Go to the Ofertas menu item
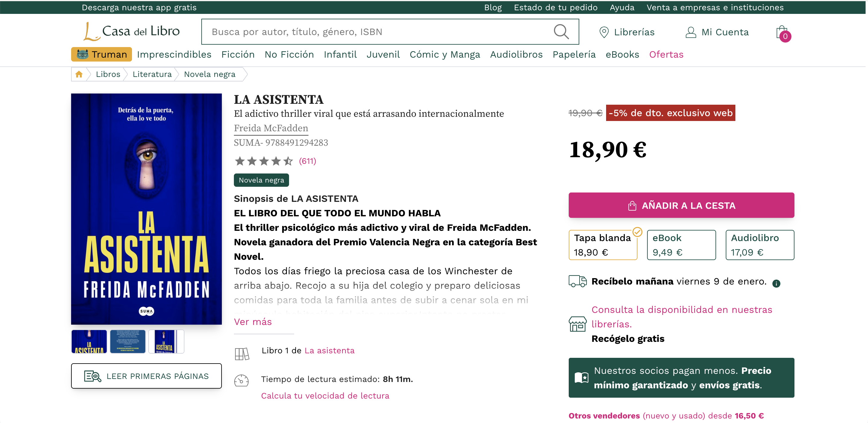Image resolution: width=868 pixels, height=423 pixels. pyautogui.click(x=666, y=54)
